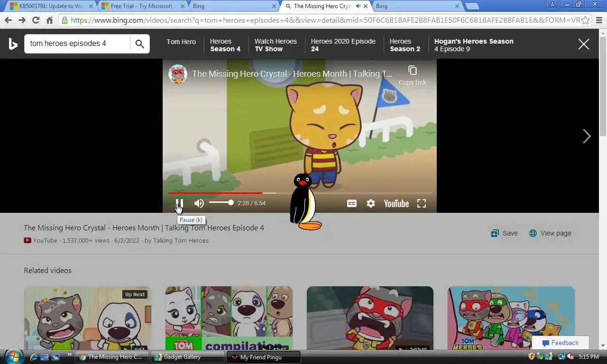The height and width of the screenshot is (364, 607).
Task: Toggle closed captions with the CC button
Action: coord(352,203)
